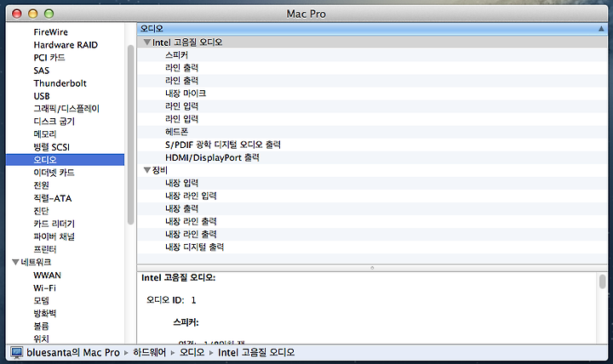Select 내장 디지털 출력 device row

point(372,247)
